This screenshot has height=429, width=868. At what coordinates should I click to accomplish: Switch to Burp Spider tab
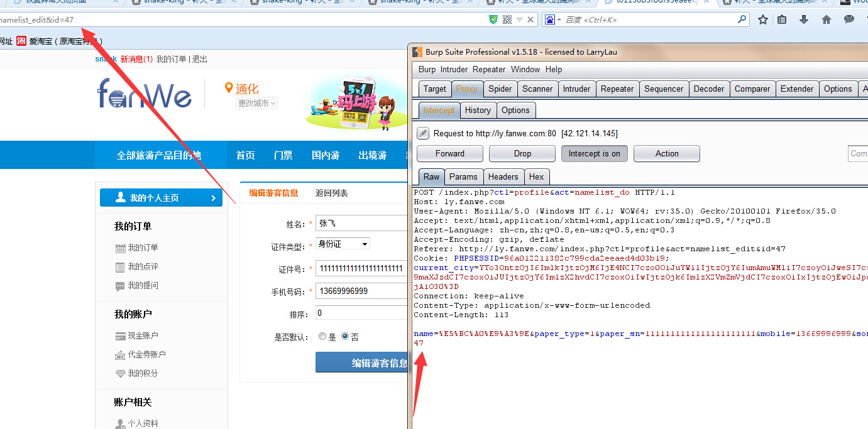500,89
